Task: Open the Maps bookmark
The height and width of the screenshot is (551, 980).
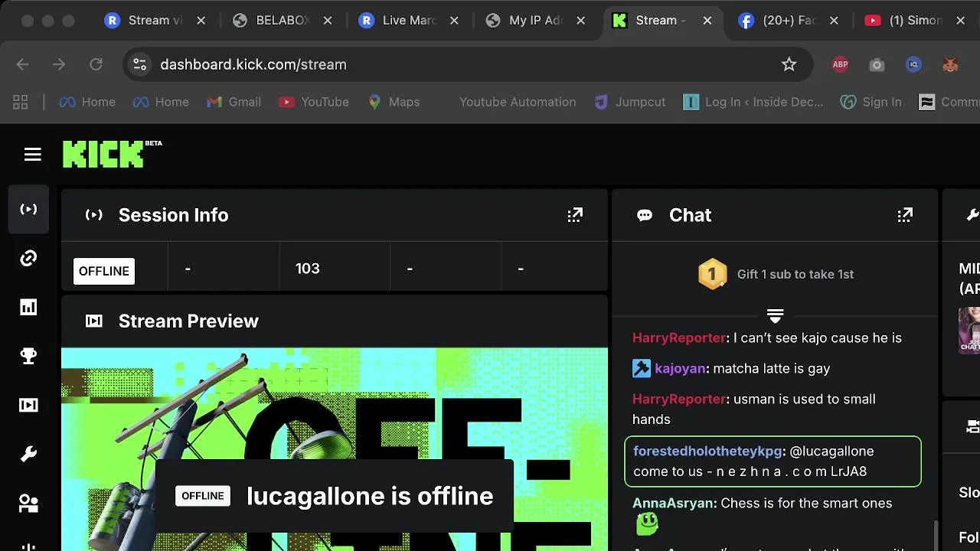Action: click(x=394, y=102)
